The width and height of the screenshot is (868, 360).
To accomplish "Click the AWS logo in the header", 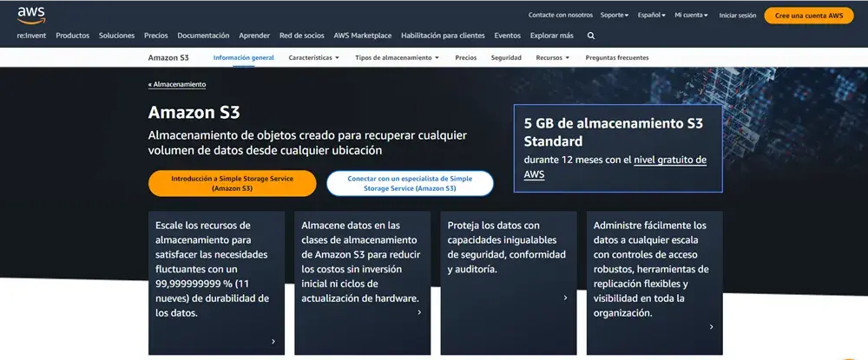I will tap(30, 15).
